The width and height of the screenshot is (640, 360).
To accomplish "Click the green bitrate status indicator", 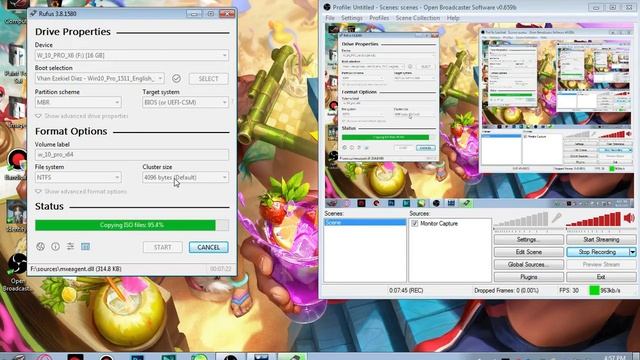I will 594,291.
